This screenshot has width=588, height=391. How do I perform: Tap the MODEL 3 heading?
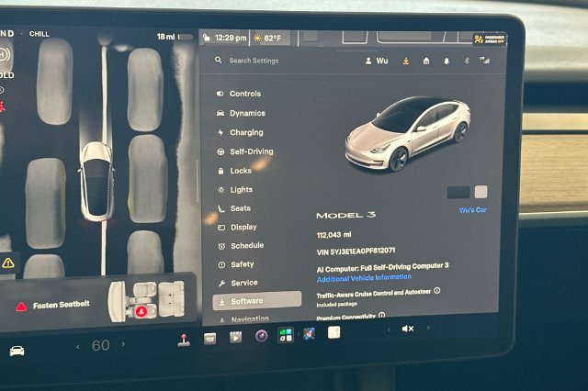[345, 216]
